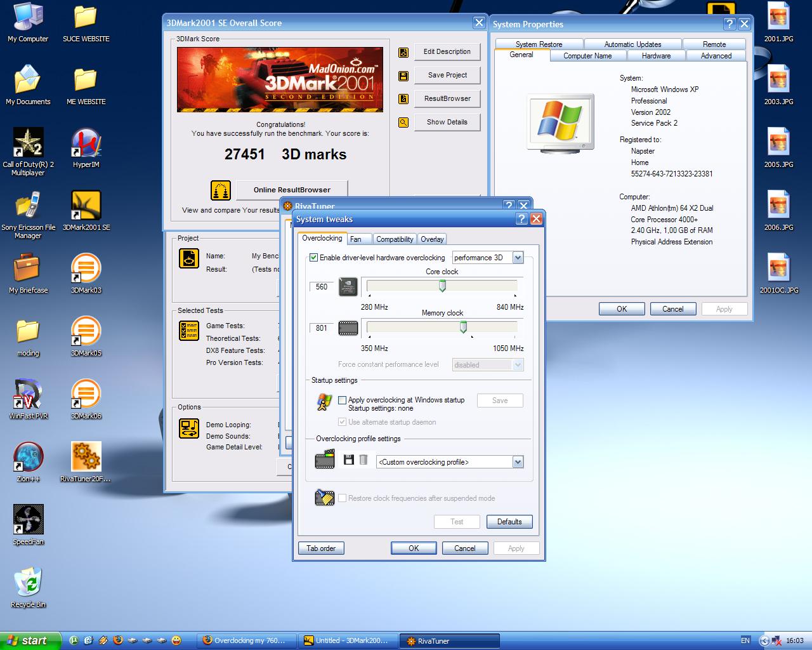Launch 3DMark2001 SE desktop shortcut
Screen dimensions: 812x650
coord(86,211)
